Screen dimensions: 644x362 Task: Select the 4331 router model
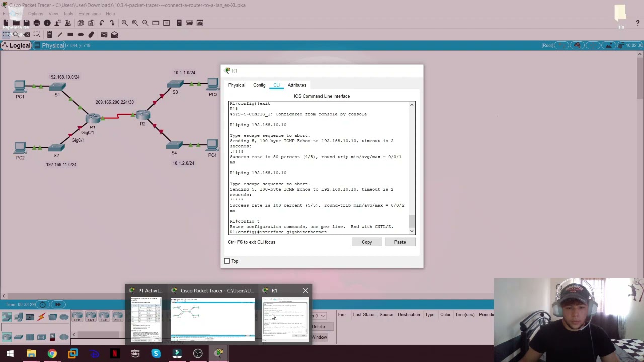tap(77, 317)
